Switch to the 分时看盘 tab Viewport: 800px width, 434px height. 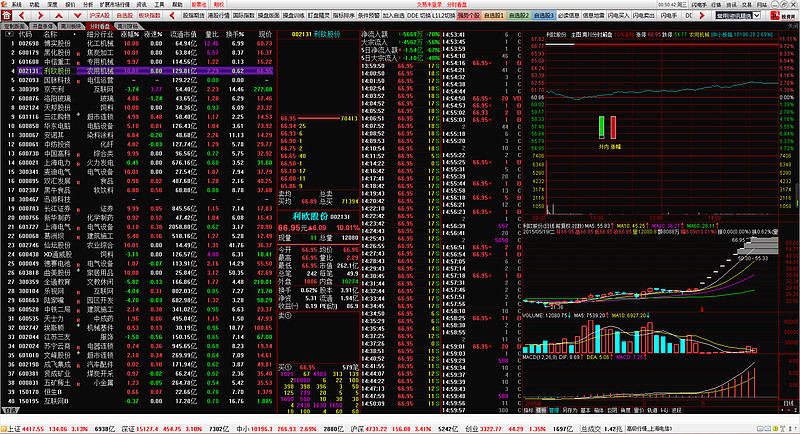(98, 27)
